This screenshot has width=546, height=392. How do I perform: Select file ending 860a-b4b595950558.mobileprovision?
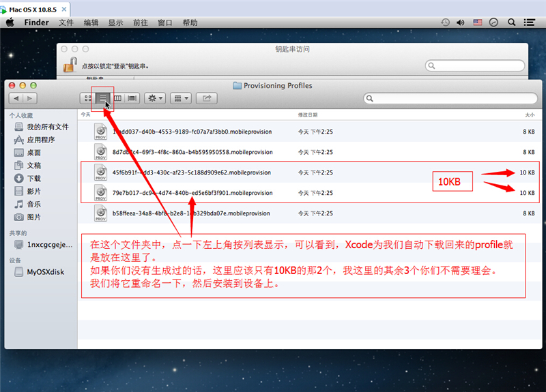[x=310, y=152]
